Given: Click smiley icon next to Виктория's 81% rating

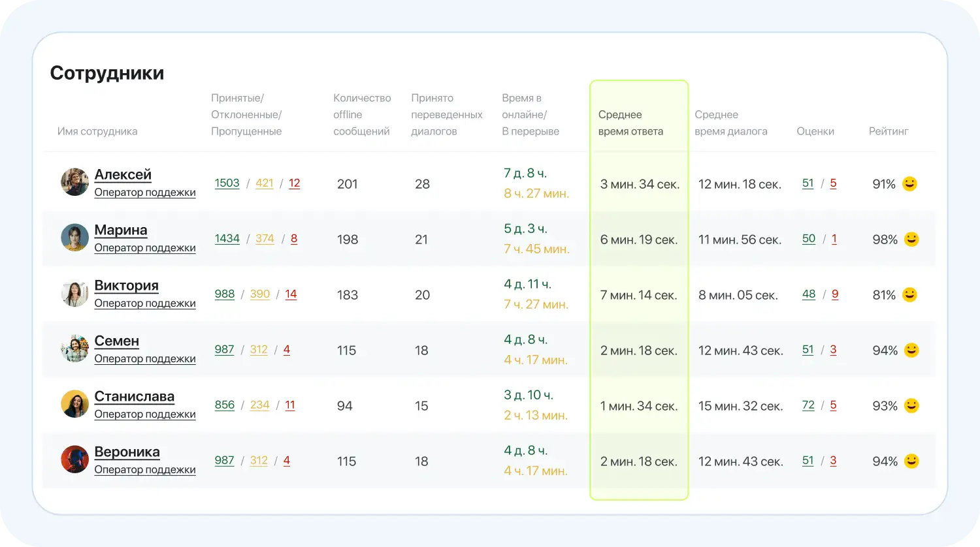Looking at the screenshot, I should coord(909,295).
